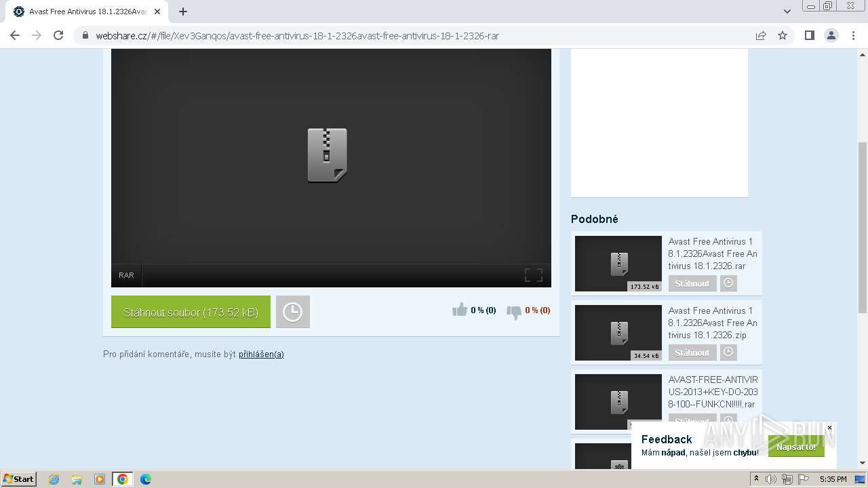
Task: Click Stáhnout soubor (173.52 kB) button
Action: click(191, 312)
